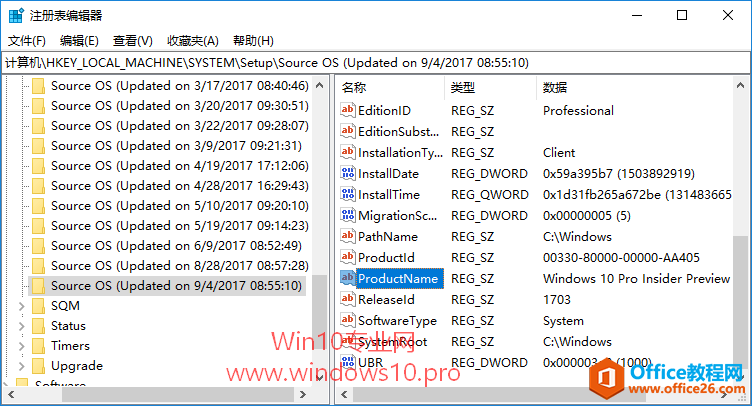Select the EditionID value name
This screenshot has height=406, width=752.
(384, 111)
